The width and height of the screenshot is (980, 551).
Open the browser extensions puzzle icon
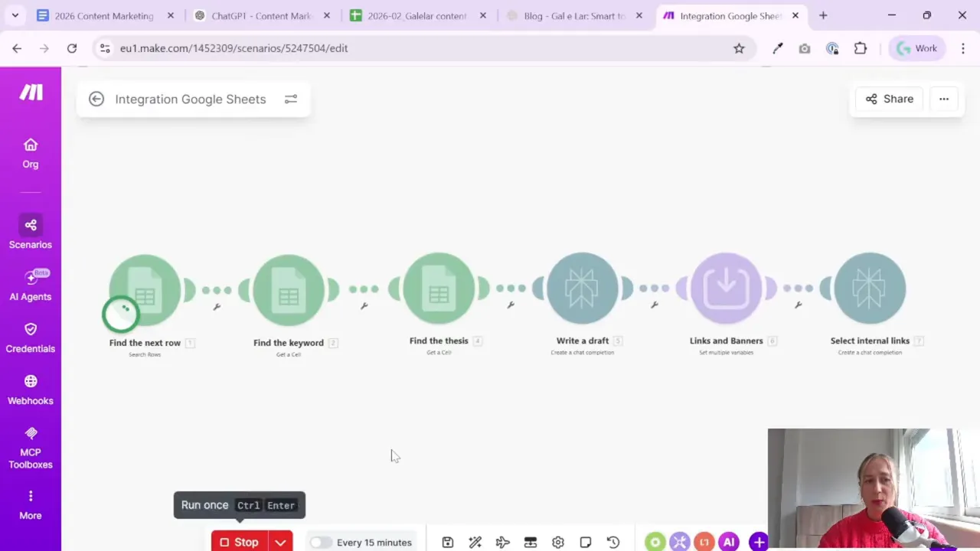861,48
